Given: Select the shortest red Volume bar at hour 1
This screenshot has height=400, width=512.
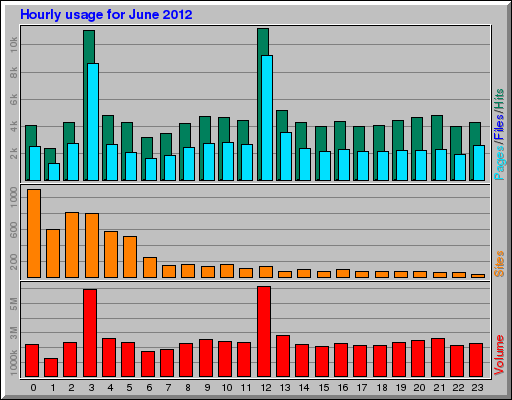Looking at the screenshot, I should [51, 368].
